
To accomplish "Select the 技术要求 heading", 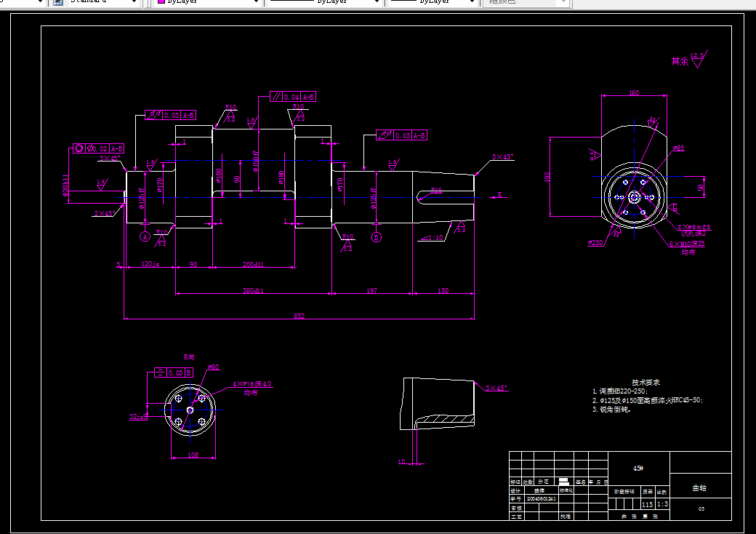I will click(646, 382).
